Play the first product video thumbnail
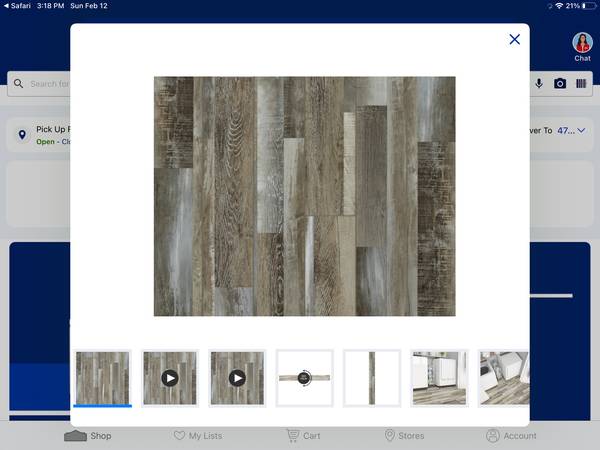The image size is (600, 450). pos(170,378)
